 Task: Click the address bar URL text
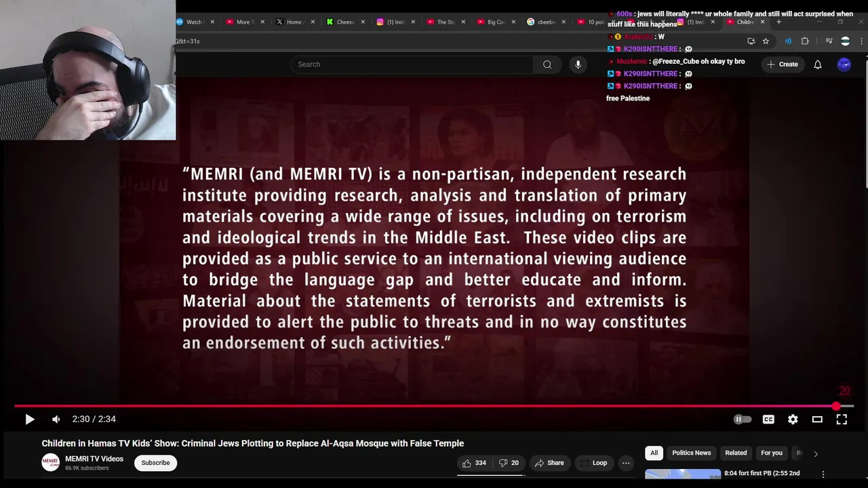click(188, 41)
